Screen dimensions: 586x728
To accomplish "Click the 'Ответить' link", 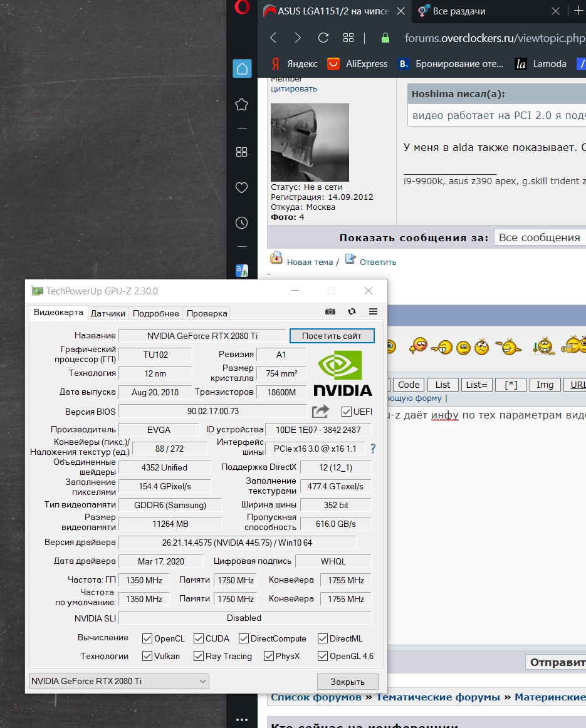I will point(378,263).
